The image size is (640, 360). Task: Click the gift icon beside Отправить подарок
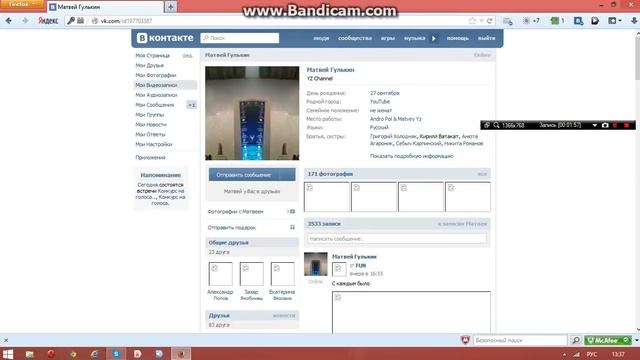(292, 227)
